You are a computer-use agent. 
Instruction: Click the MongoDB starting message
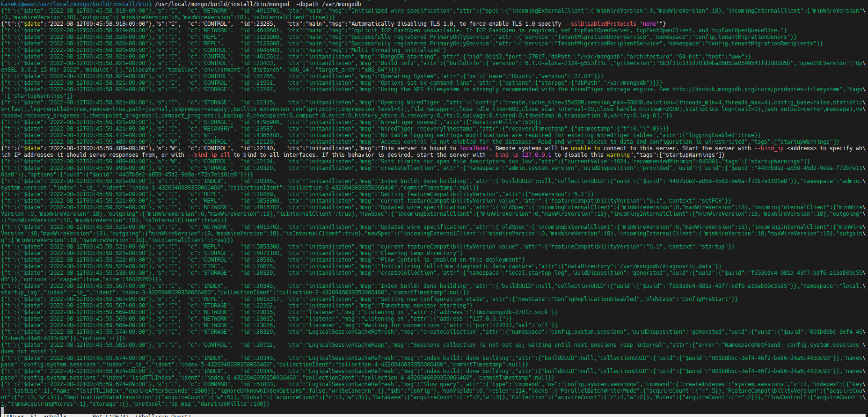(408, 57)
